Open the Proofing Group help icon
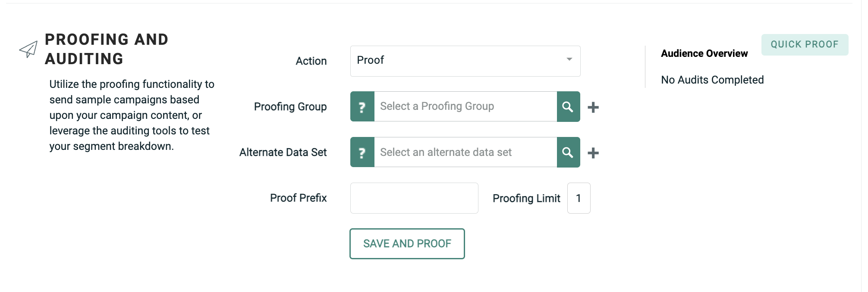This screenshot has height=292, width=868. (x=362, y=107)
